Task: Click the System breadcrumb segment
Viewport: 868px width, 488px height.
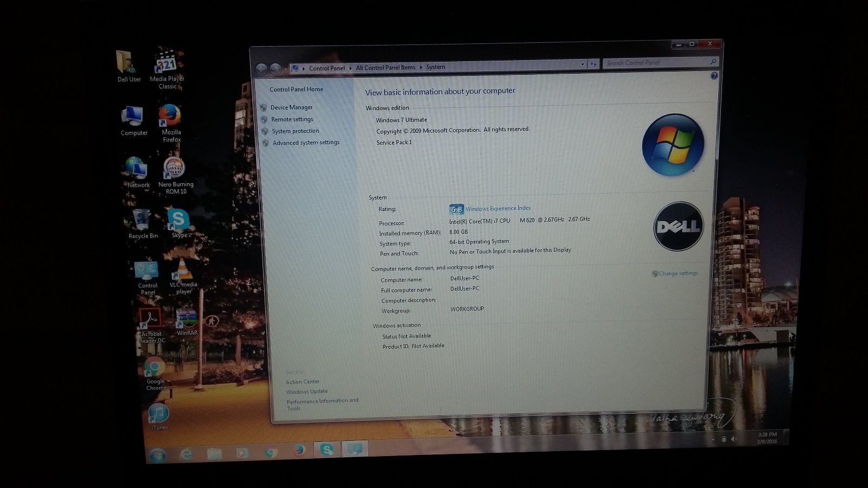Action: point(435,67)
